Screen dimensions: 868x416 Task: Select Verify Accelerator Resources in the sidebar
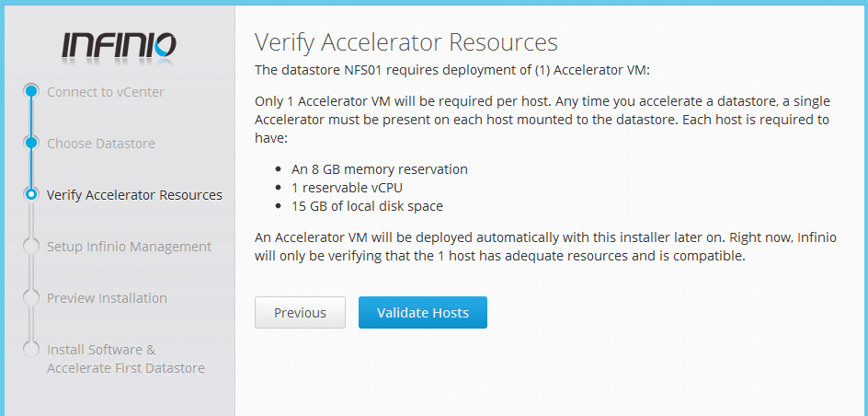click(134, 195)
